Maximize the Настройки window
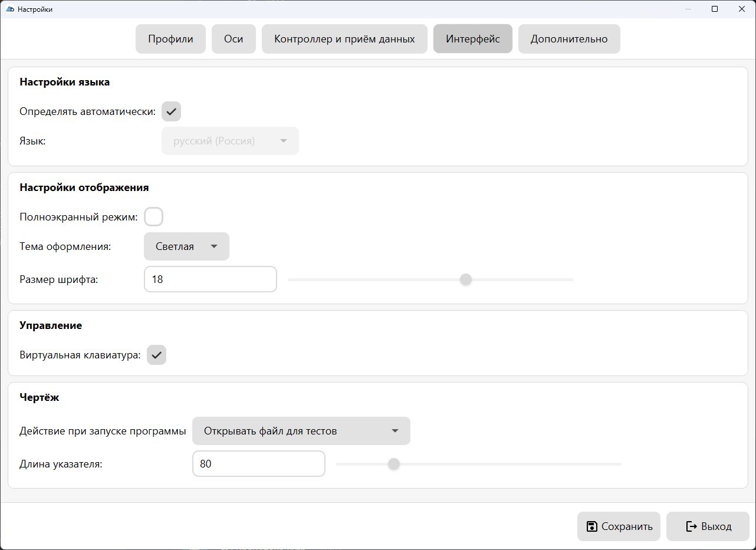 715,9
